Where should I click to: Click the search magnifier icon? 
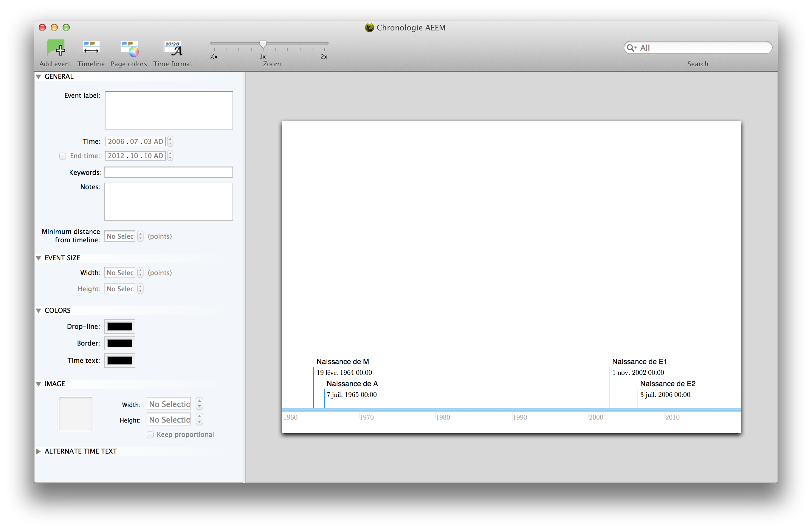coord(631,48)
